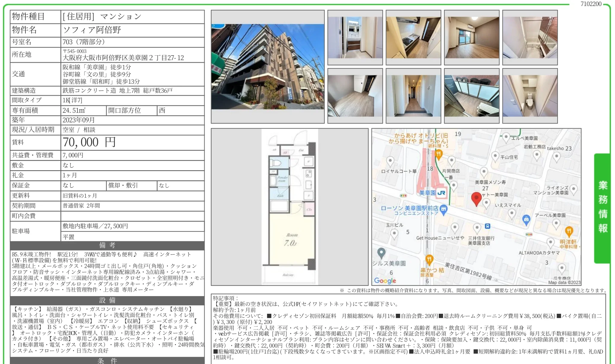The image size is (615, 364).
Task: Click the build date 2023年09月
Action: coord(79,120)
